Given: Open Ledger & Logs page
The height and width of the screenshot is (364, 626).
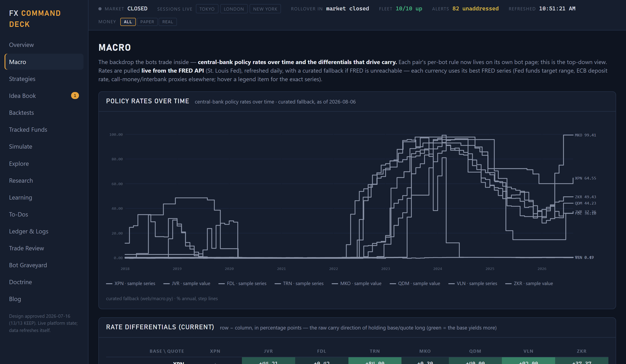Looking at the screenshot, I should click(29, 231).
